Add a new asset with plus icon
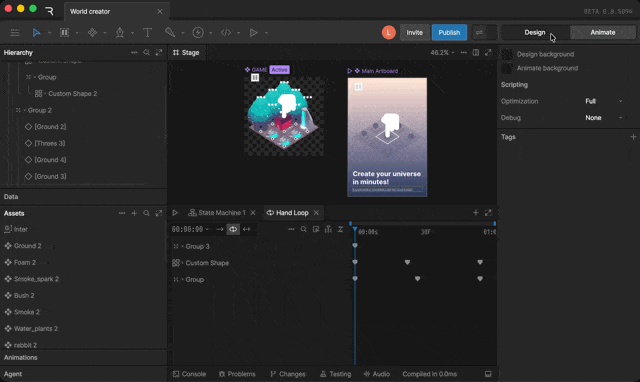640x382 pixels. (x=134, y=213)
